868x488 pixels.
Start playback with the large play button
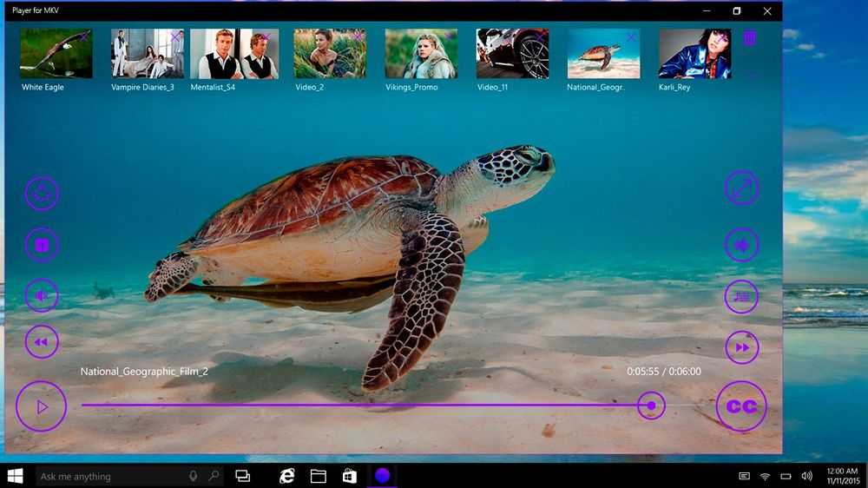click(41, 406)
